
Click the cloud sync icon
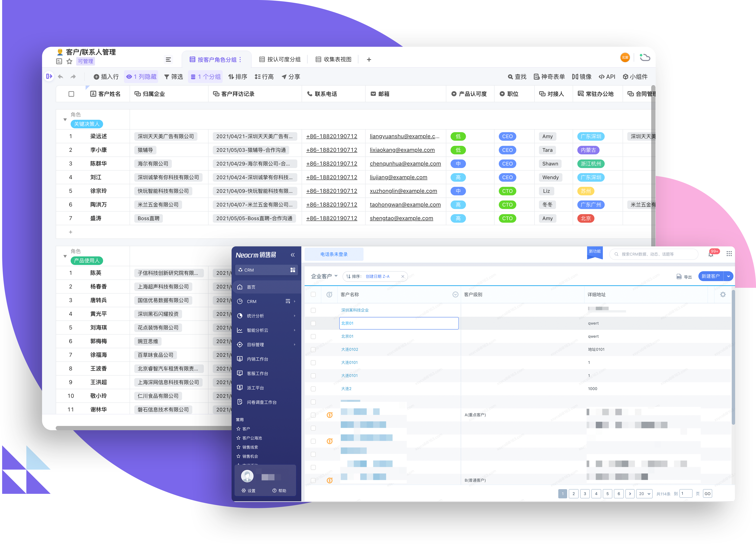click(x=645, y=57)
